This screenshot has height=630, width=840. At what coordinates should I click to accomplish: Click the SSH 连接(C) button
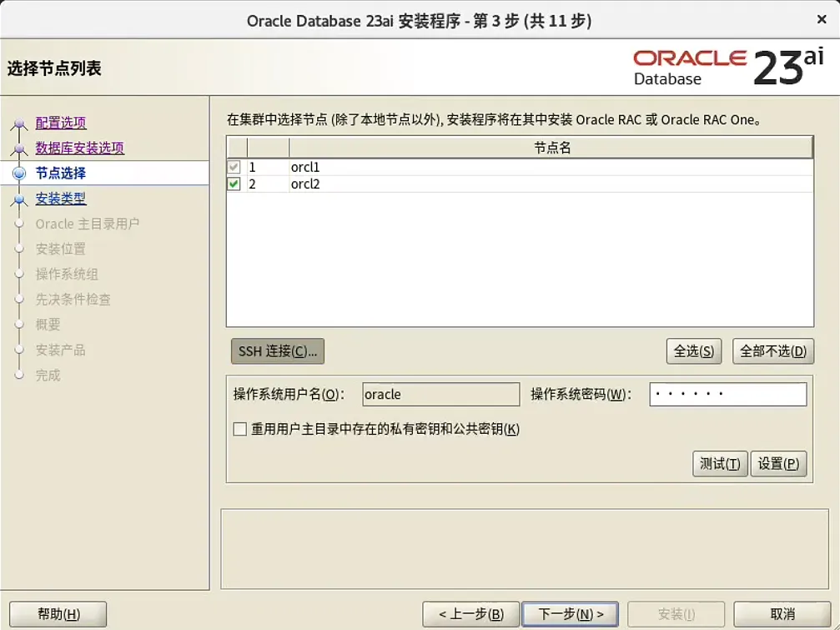(x=277, y=350)
